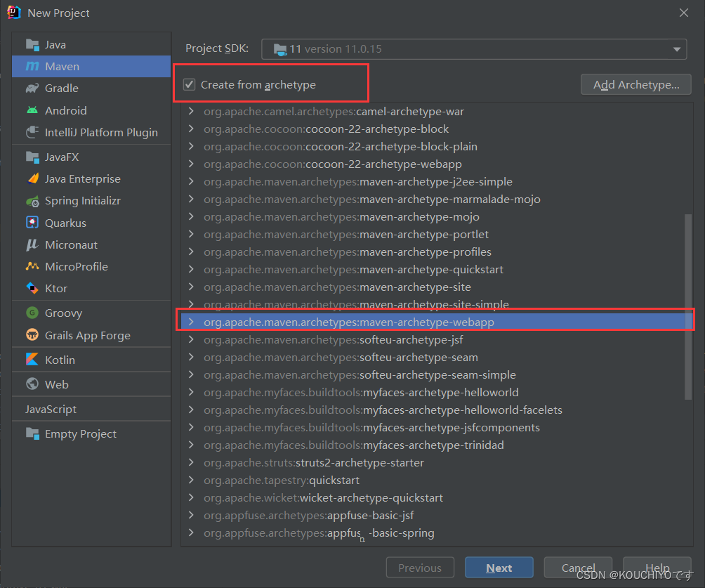705x588 pixels.
Task: Select the JavaScript project category
Action: coord(91,409)
